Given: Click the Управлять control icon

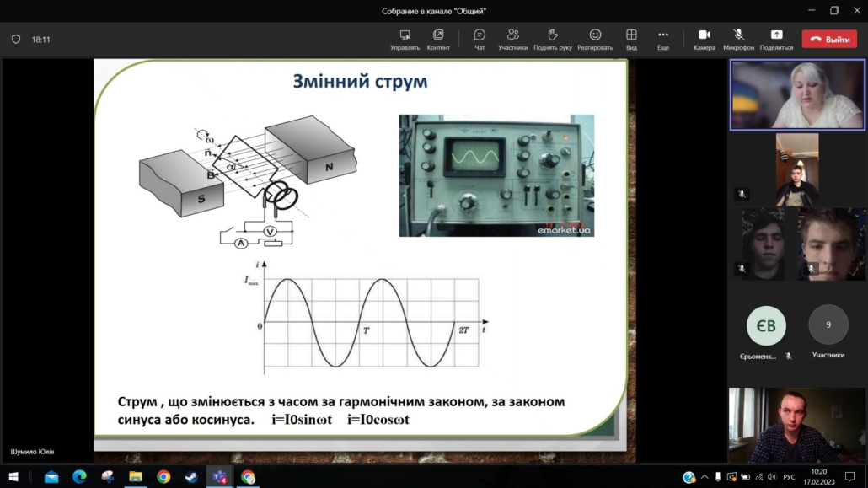Looking at the screenshot, I should pos(405,39).
